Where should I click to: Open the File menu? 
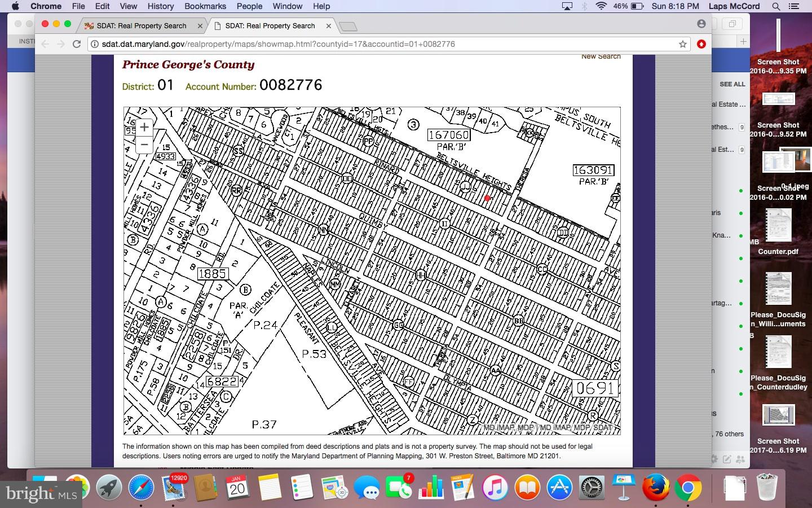pos(78,6)
